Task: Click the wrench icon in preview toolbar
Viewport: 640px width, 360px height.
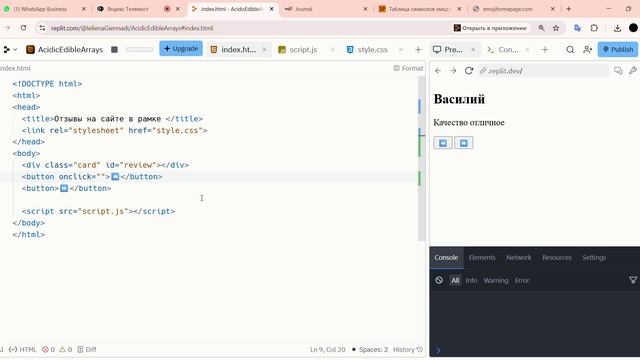Action: (633, 71)
